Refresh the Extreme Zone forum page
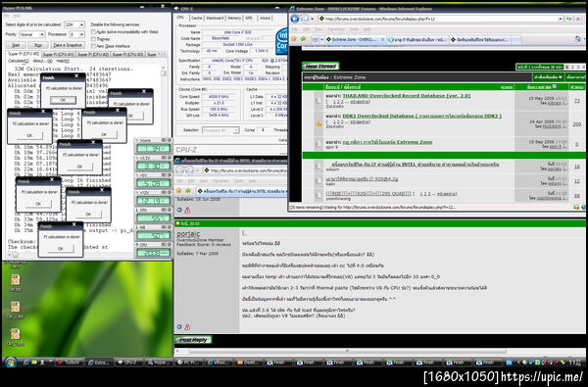This screenshot has width=588, height=387. tap(569, 19)
